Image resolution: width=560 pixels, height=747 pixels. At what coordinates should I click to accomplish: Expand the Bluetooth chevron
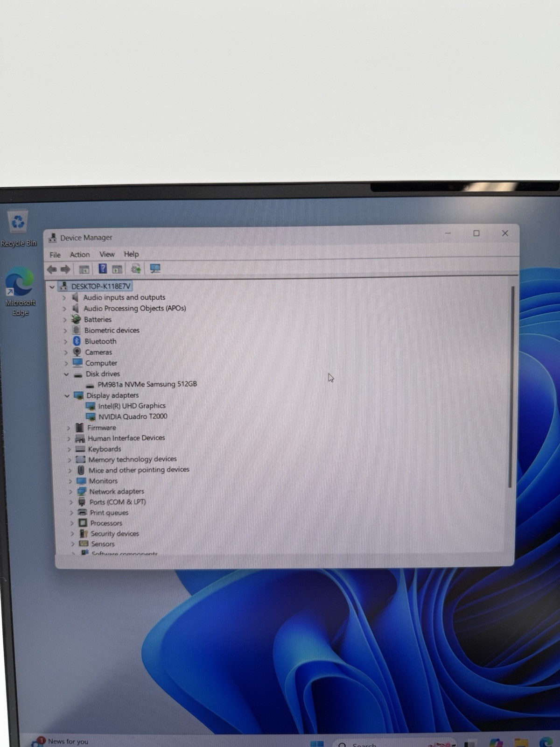click(x=65, y=342)
